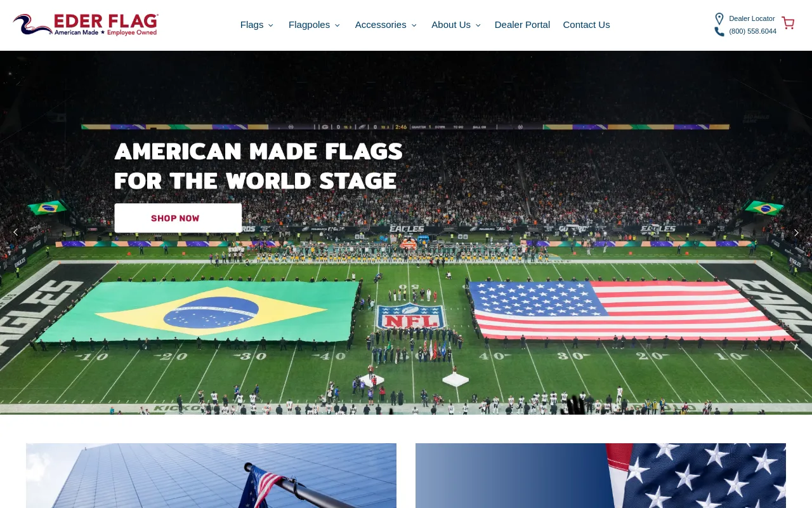812x508 pixels.
Task: Open the Dealer Portal page
Action: coord(522,25)
